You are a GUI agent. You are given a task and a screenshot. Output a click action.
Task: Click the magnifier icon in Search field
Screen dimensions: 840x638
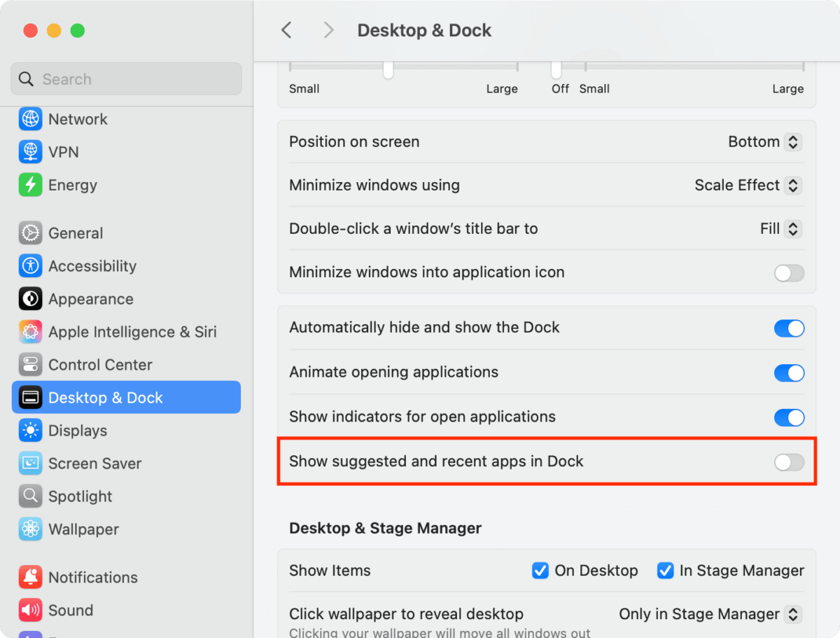pyautogui.click(x=26, y=79)
